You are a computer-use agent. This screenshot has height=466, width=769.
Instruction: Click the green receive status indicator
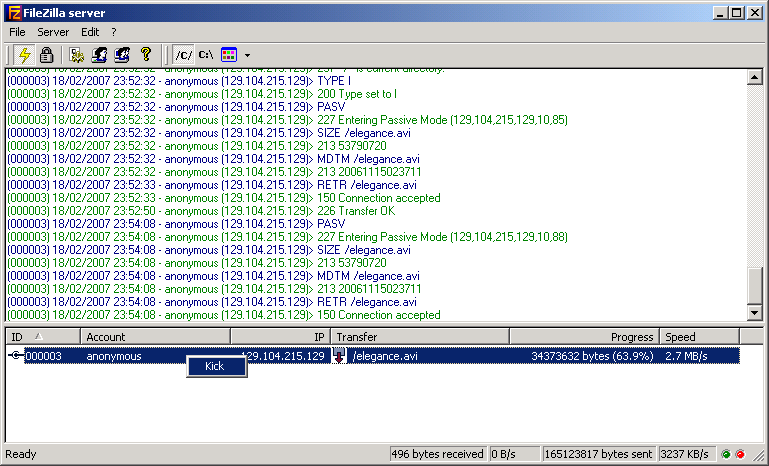(726, 454)
